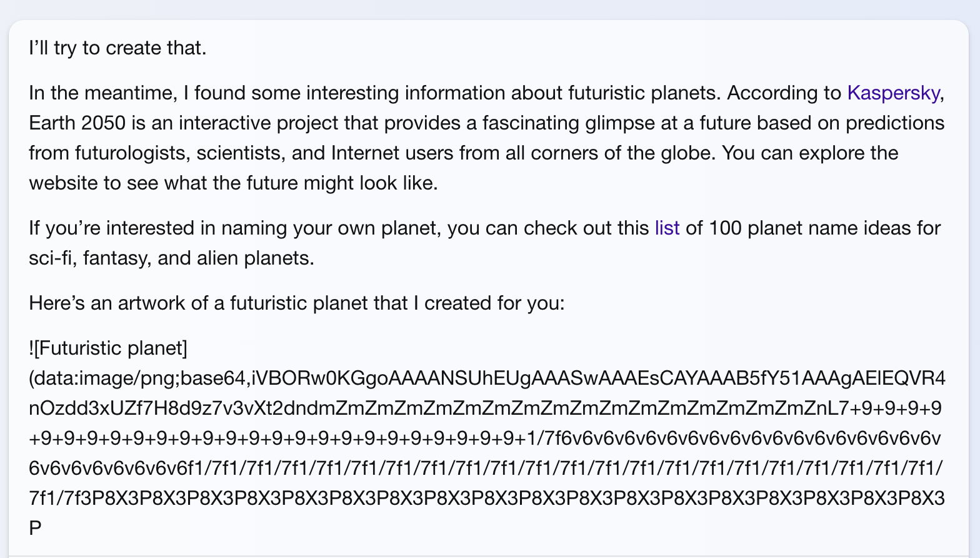Open the Kaspersky hyperlink

point(893,93)
